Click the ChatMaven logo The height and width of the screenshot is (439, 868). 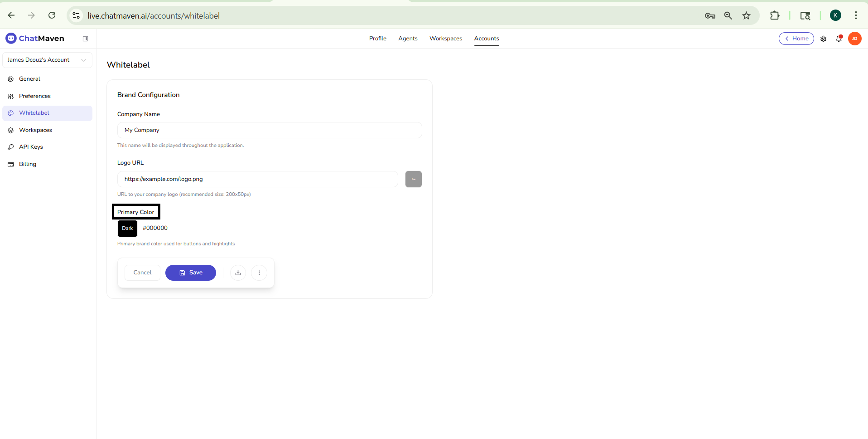(x=35, y=39)
